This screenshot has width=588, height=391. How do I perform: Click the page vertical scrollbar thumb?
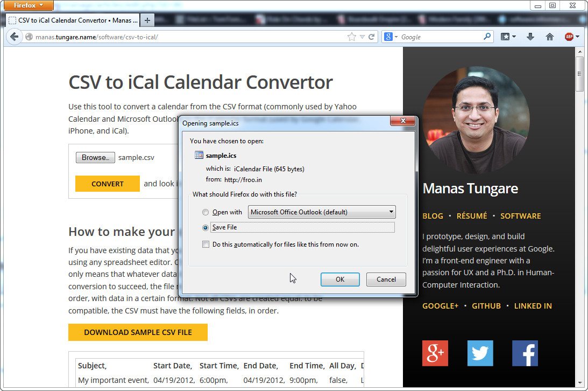[580, 74]
